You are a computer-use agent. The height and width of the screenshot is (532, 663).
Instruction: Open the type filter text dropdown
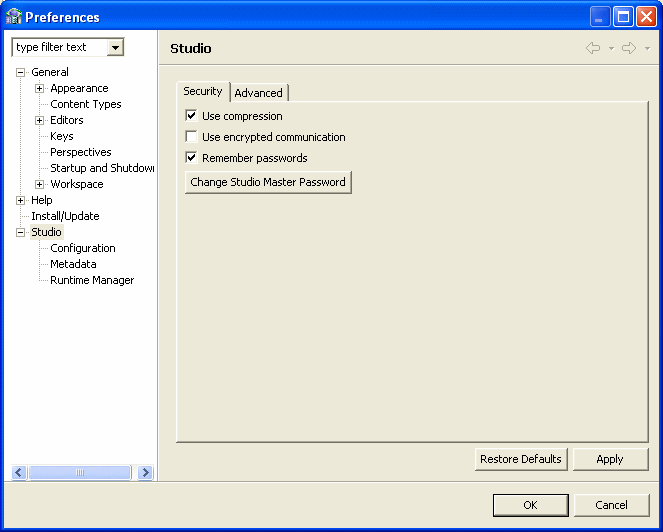[x=116, y=48]
